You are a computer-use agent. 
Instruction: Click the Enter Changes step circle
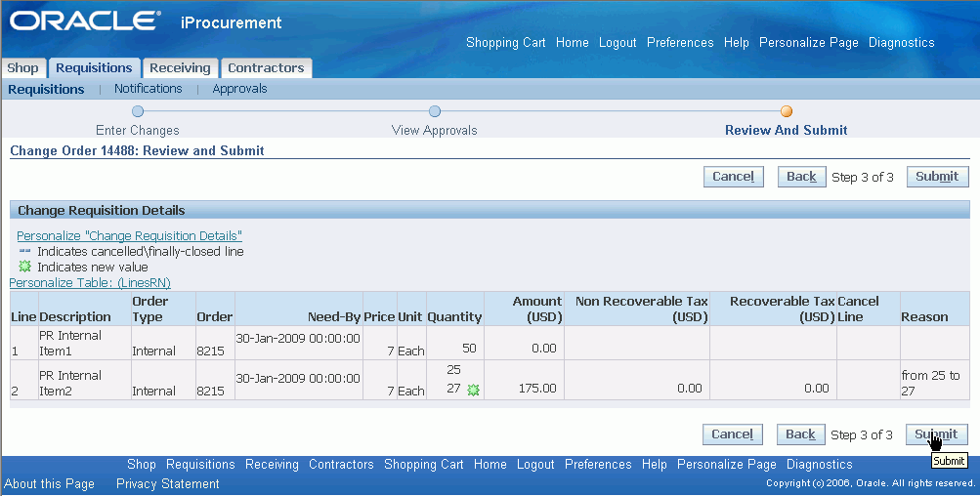pyautogui.click(x=138, y=111)
